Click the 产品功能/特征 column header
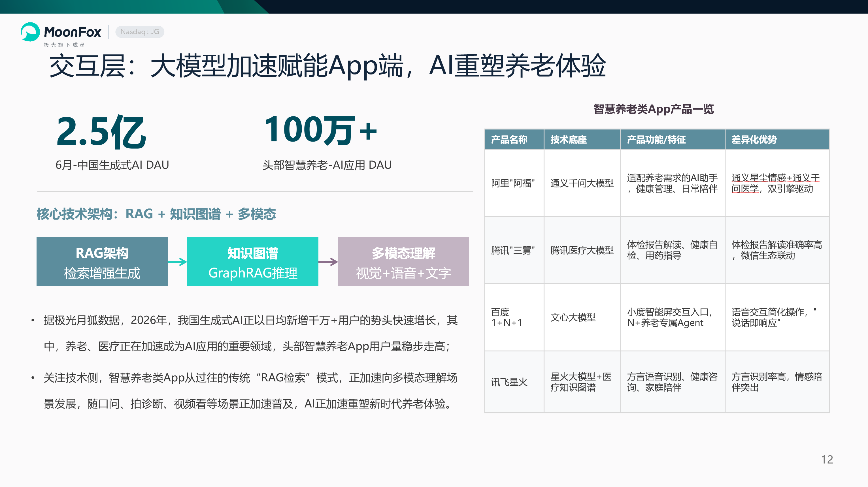868x487 pixels. coord(673,139)
